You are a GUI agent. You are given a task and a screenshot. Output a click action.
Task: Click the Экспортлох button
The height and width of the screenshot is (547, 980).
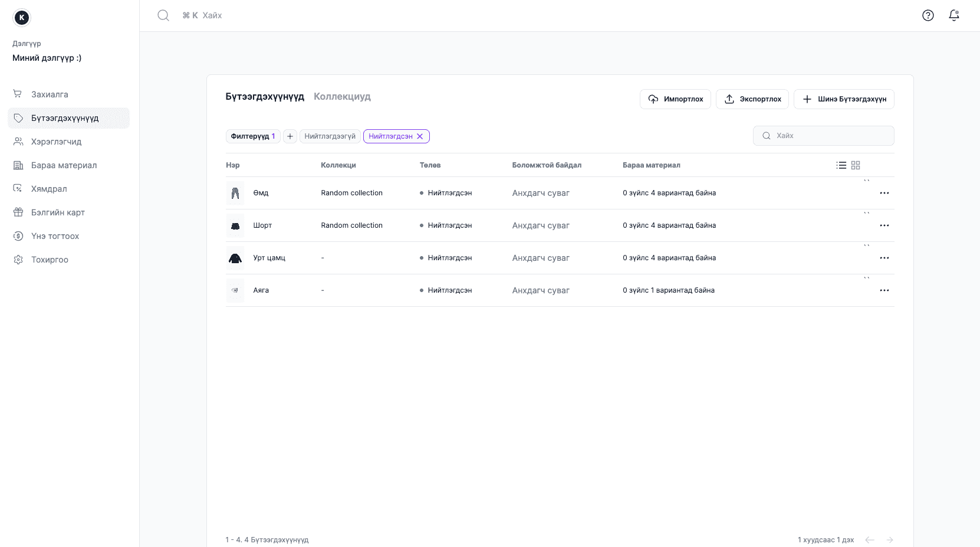(x=752, y=99)
